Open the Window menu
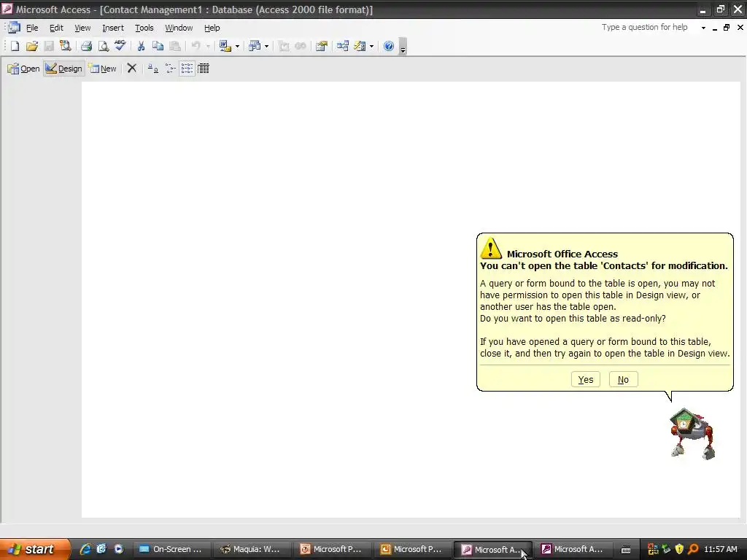747x560 pixels. pos(179,28)
